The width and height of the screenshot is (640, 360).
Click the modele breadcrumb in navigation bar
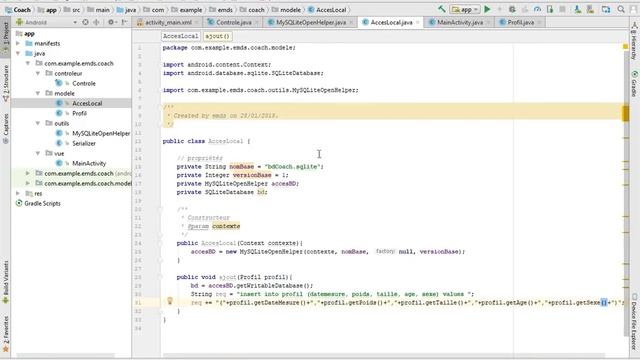tap(287, 9)
